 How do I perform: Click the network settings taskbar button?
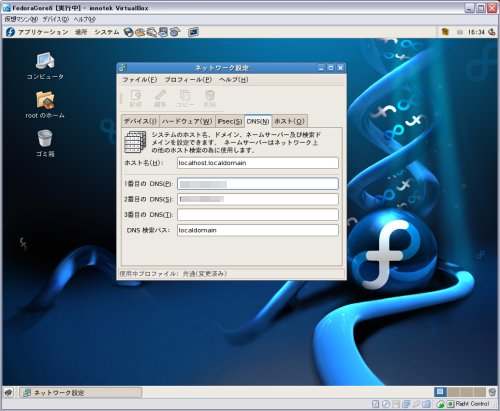[x=80, y=392]
